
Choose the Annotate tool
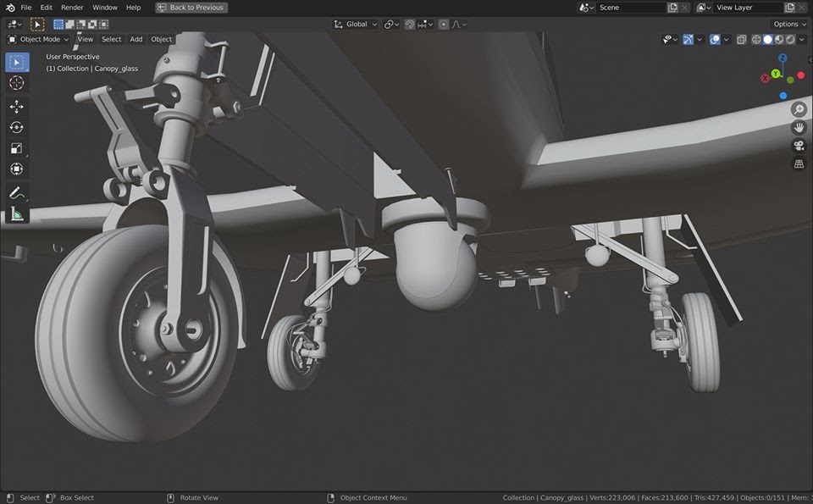point(15,192)
